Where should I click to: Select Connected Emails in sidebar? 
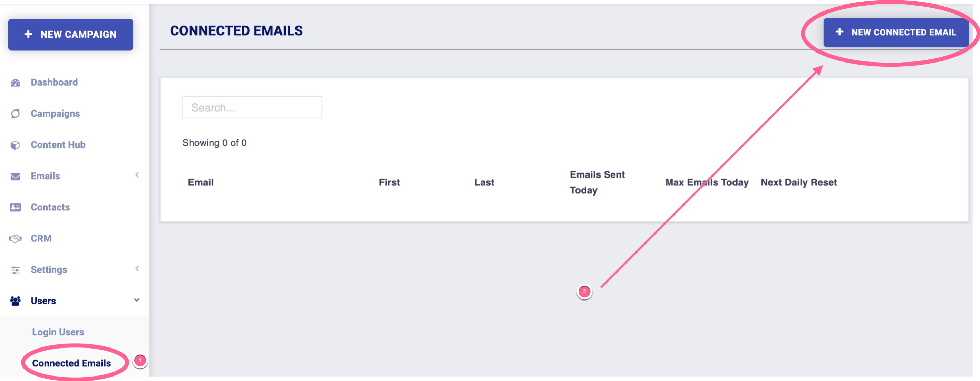[71, 363]
